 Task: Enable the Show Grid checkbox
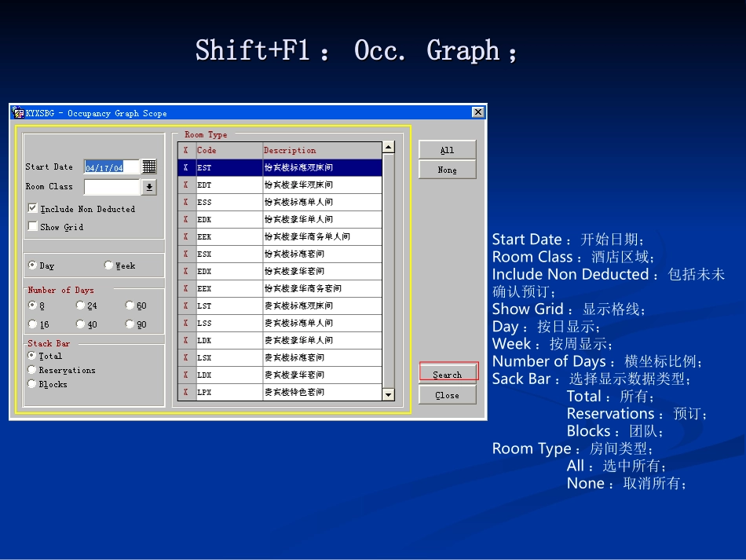coord(32,227)
